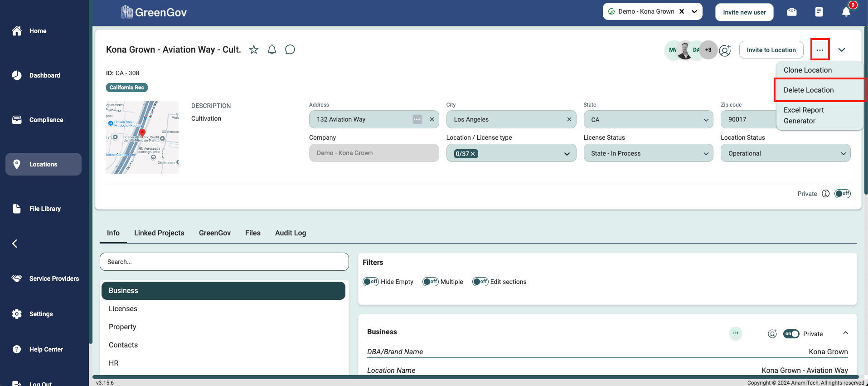868x386 pixels.
Task: Click the bell icon next to location title
Action: (x=272, y=50)
